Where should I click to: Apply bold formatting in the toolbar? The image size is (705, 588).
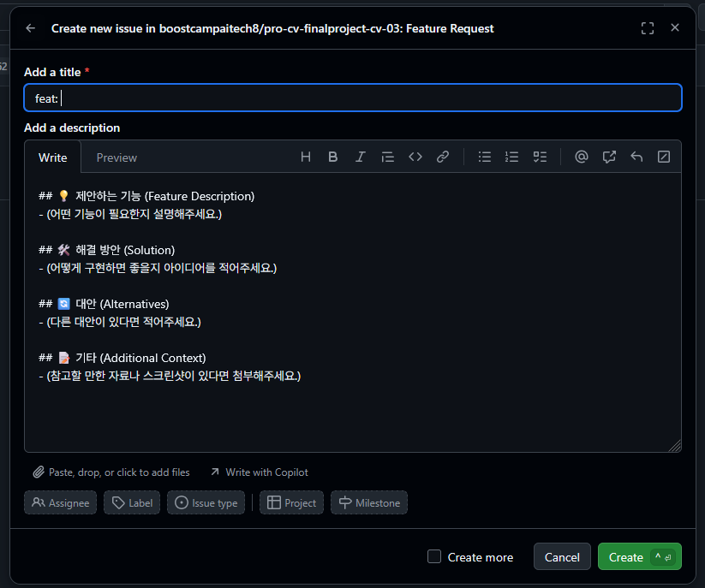(332, 157)
